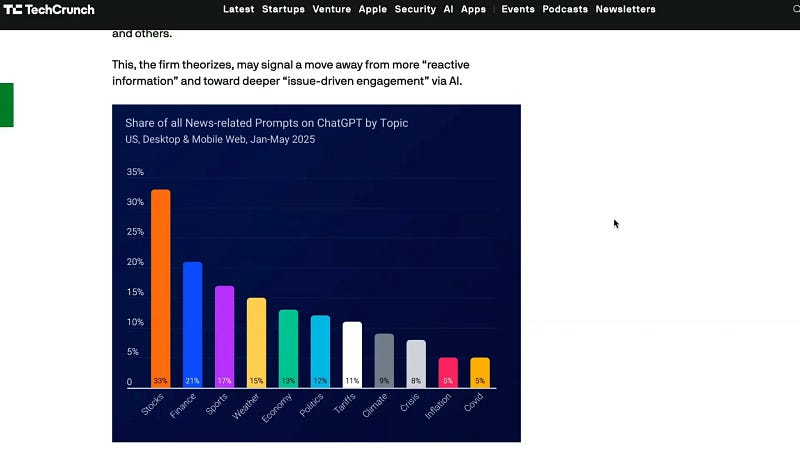Open the TechCrunch logo home link
The image size is (800, 450).
coord(49,9)
